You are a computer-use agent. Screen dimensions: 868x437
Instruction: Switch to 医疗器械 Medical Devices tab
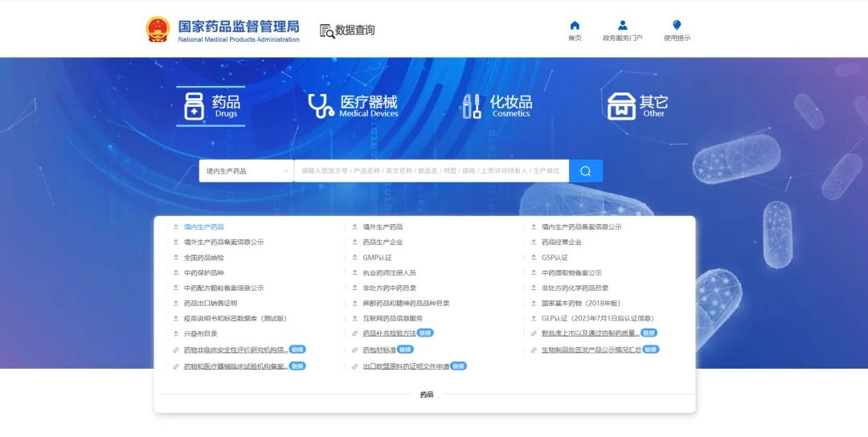coord(353,106)
